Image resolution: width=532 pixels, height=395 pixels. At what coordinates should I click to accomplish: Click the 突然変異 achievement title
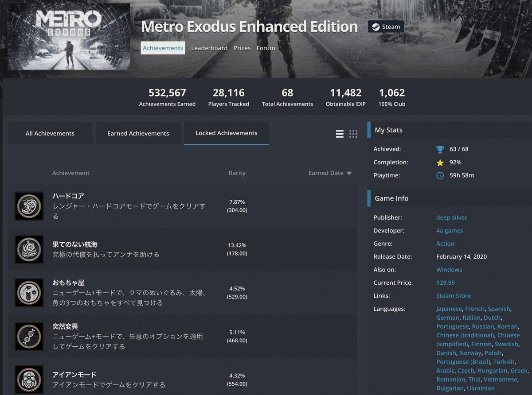(65, 326)
